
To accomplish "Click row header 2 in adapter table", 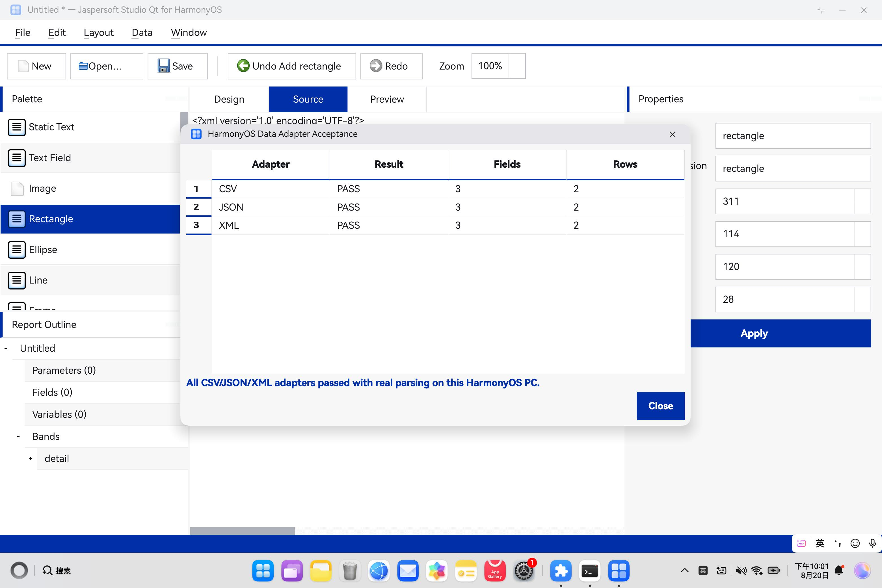I will [199, 207].
